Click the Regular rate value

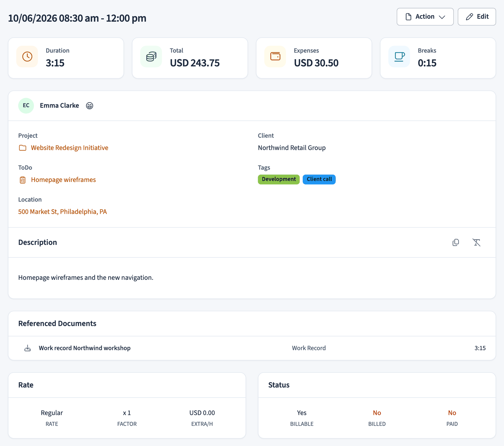tap(52, 413)
